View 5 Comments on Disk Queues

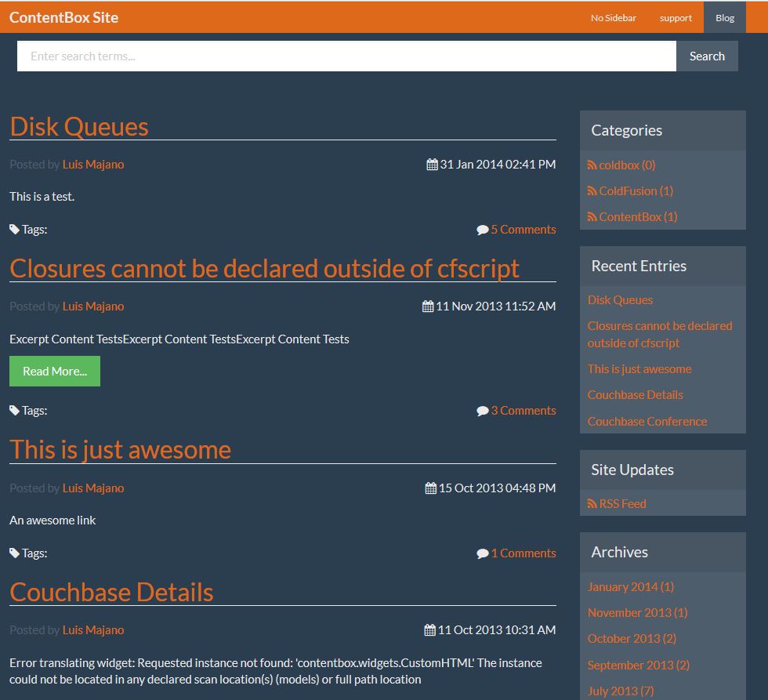[523, 230]
